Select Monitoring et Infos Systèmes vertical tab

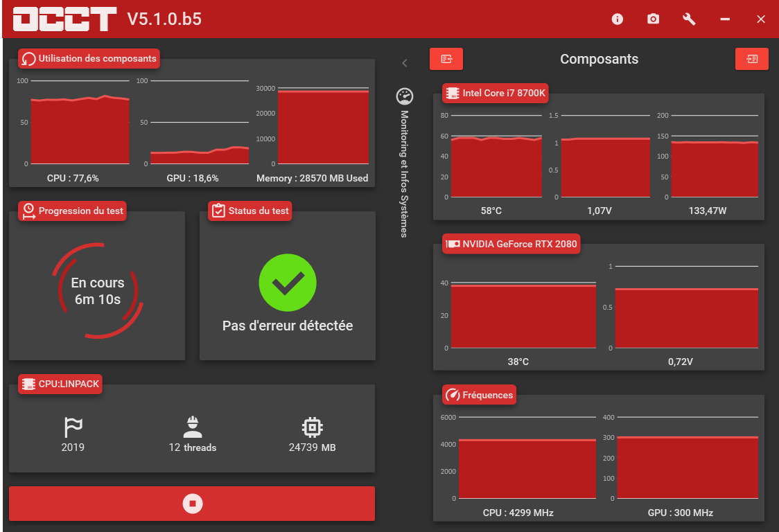pos(405,174)
